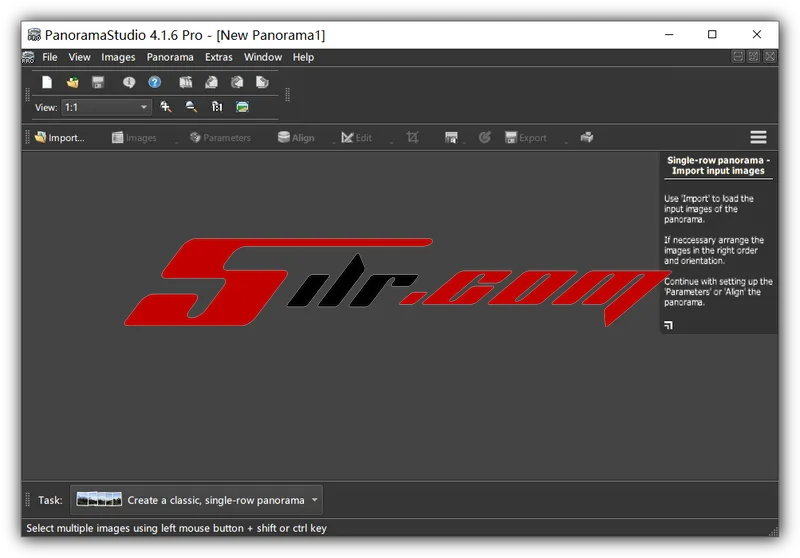Image resolution: width=800 pixels, height=558 pixels.
Task: Collapse the help panel corner arrow
Action: (x=668, y=325)
